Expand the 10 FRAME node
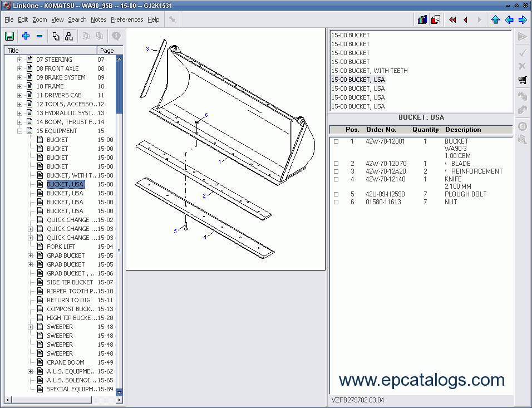This screenshot has width=532, height=408. pos(19,87)
